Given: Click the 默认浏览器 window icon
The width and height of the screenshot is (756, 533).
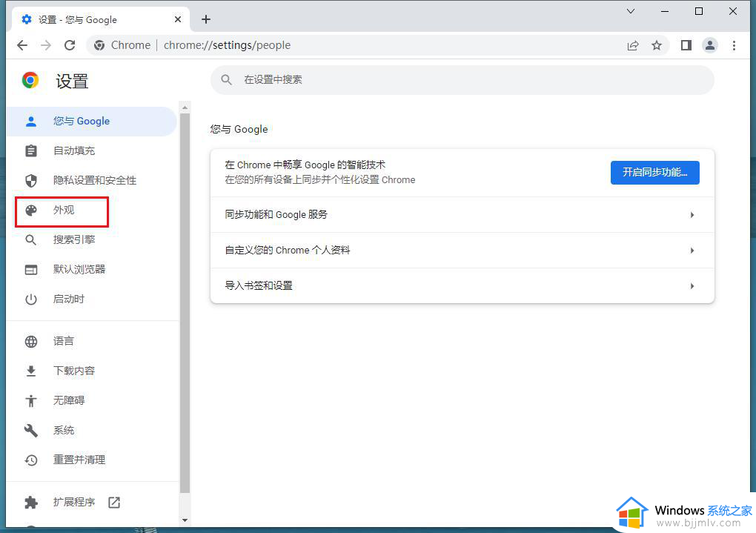Looking at the screenshot, I should [31, 270].
